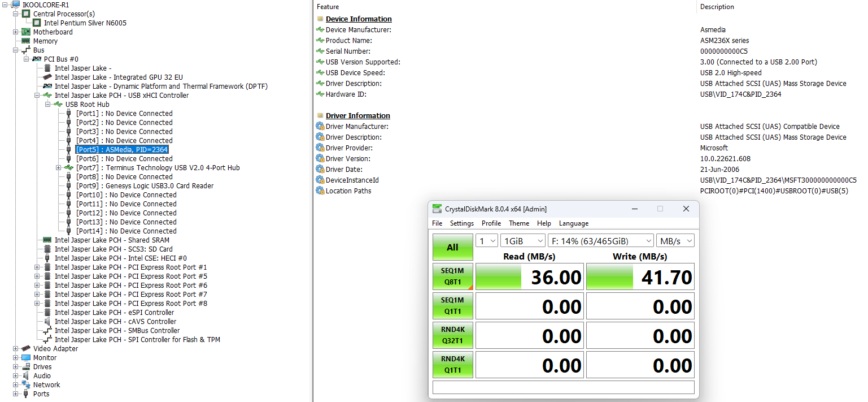Click the Drives icon in the tree
The image size is (868, 402).
coord(26,366)
